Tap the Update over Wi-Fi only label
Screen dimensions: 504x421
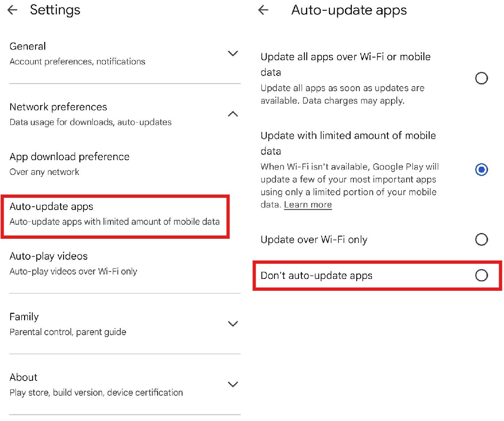[x=314, y=240]
